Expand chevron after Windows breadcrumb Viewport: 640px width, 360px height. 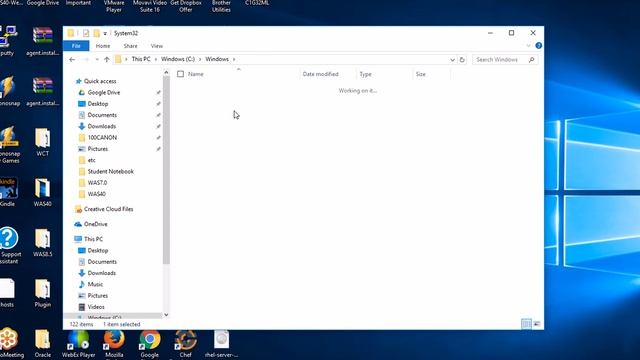pyautogui.click(x=234, y=60)
